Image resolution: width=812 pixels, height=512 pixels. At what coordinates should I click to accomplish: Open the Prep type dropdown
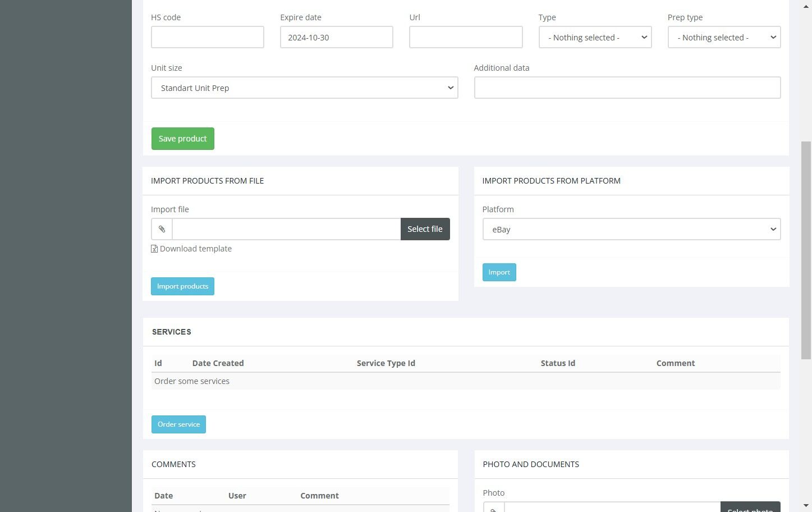724,37
